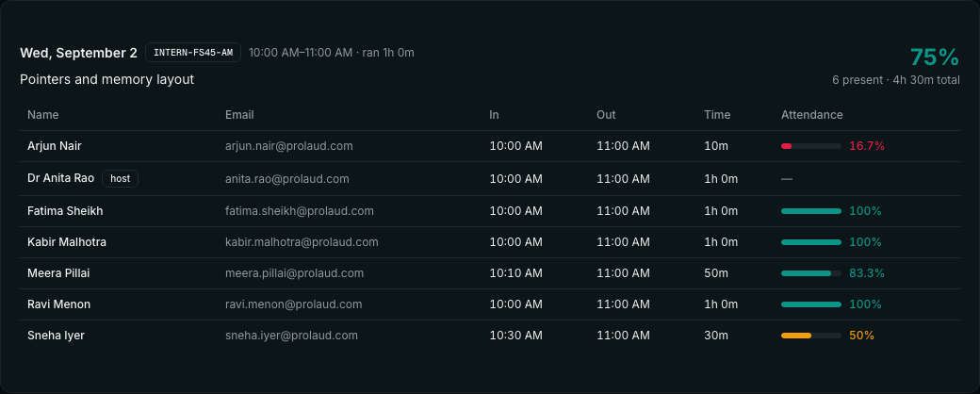This screenshot has height=394, width=980.
Task: Click Meera Pillai's 50m time value
Action: (716, 273)
